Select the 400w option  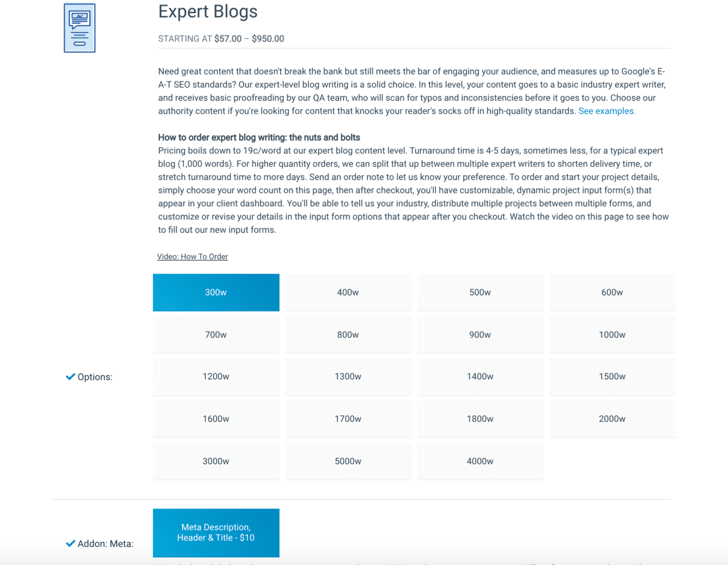[x=348, y=292]
